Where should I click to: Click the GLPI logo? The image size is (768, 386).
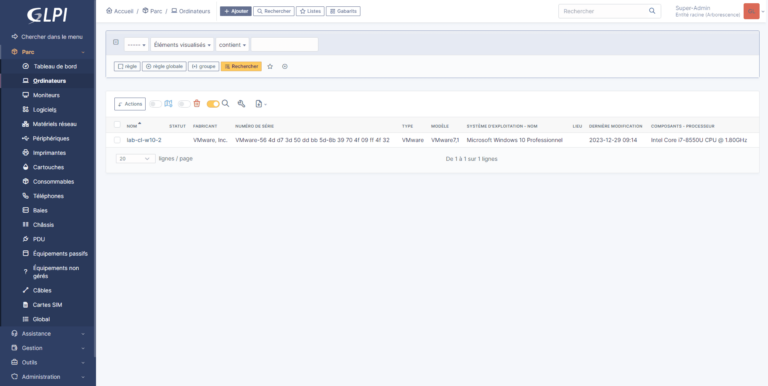(47, 15)
